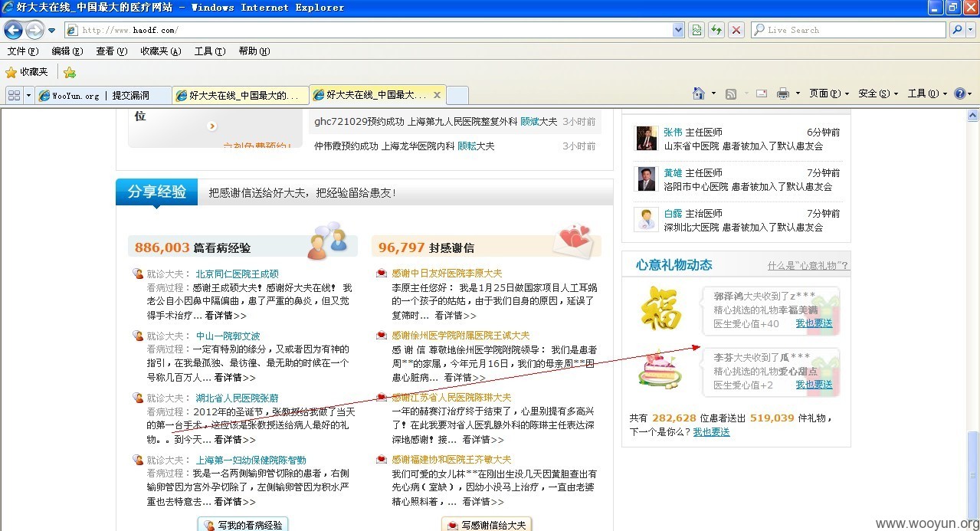Focus the address bar with haodf.com URL
The width and height of the screenshot is (980, 531).
click(x=368, y=30)
